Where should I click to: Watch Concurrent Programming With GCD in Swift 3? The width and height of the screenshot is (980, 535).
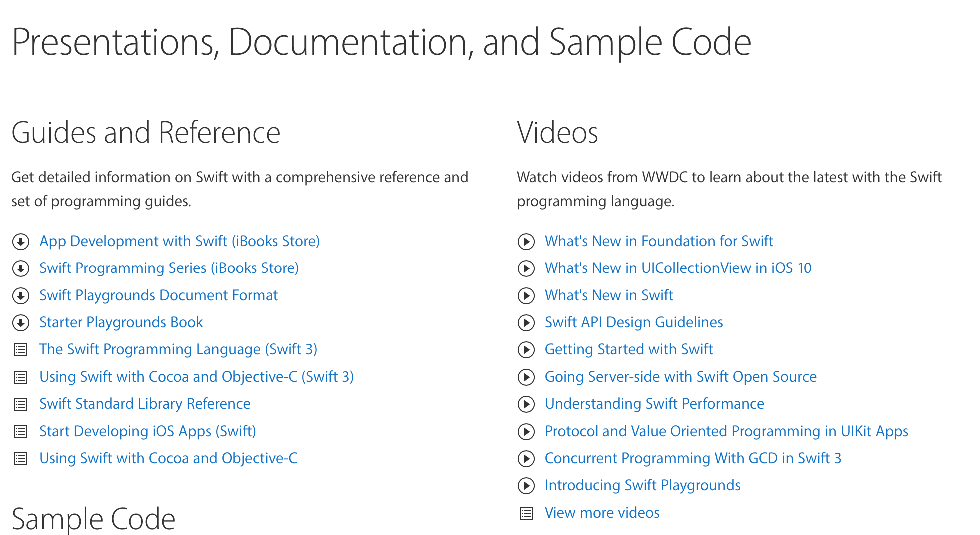693,458
